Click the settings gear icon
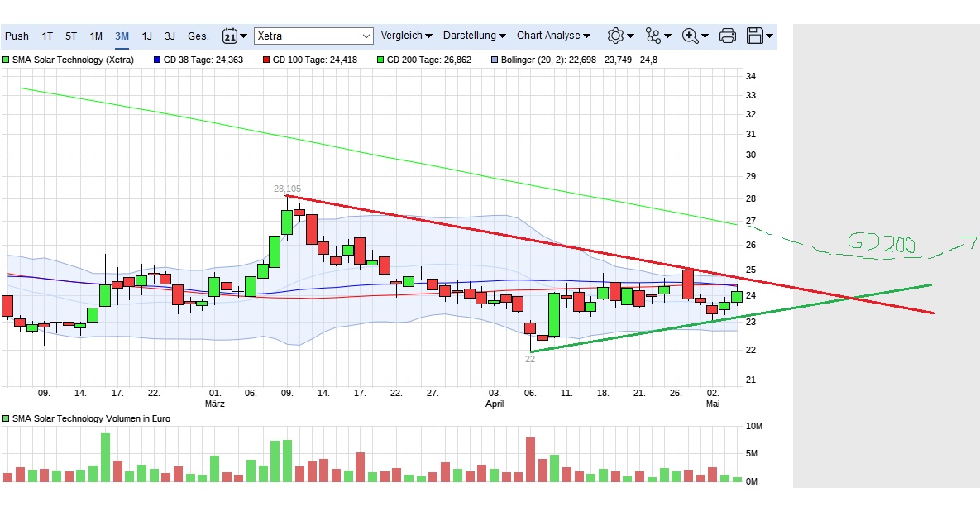This screenshot has height=521, width=980. tap(615, 36)
